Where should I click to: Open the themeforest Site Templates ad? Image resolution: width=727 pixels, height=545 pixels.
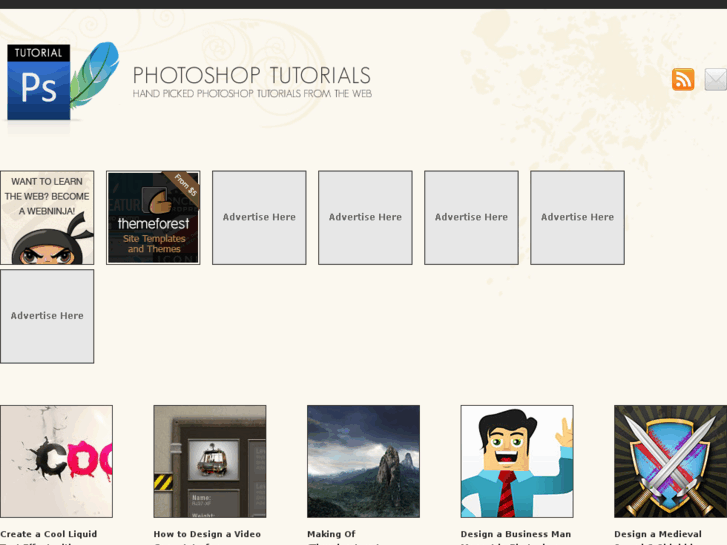point(153,218)
